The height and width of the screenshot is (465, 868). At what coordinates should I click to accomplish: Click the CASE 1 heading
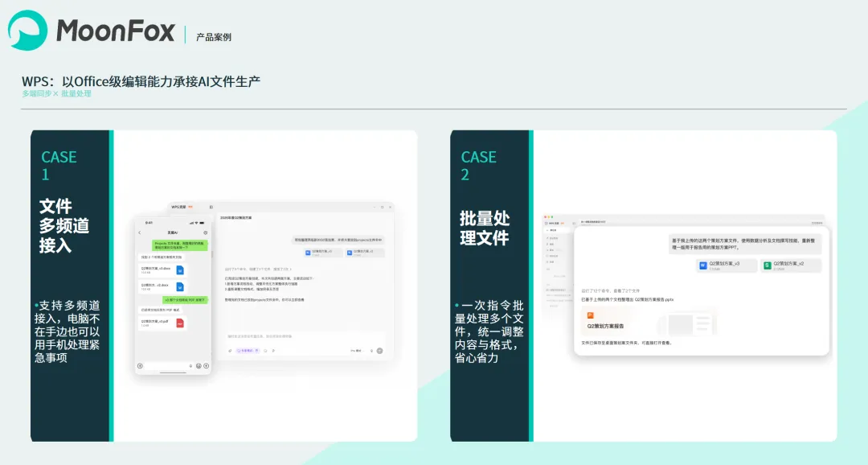pos(59,165)
